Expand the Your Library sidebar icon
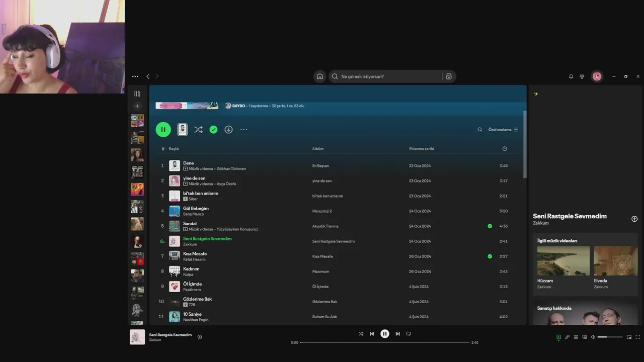The width and height of the screenshot is (644, 362). tap(137, 94)
